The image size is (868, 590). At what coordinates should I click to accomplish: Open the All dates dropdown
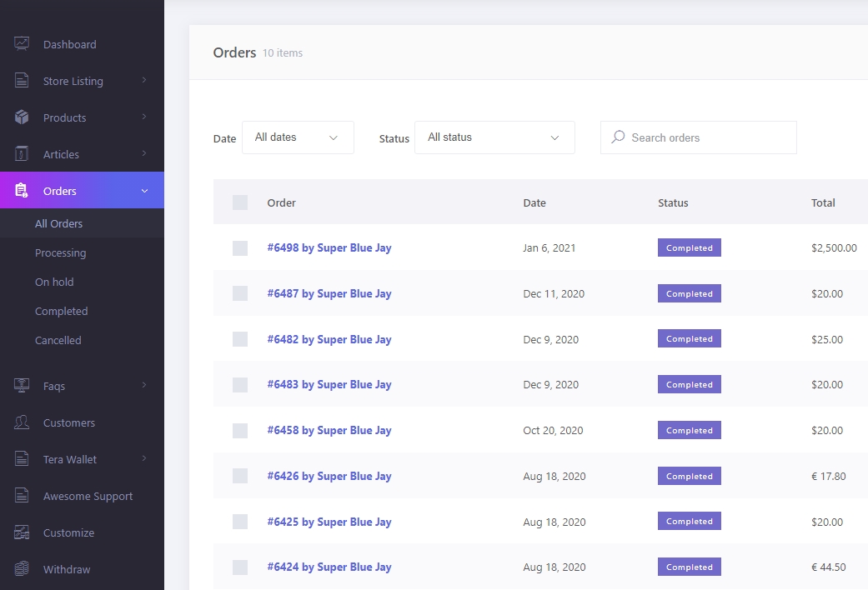click(x=298, y=137)
